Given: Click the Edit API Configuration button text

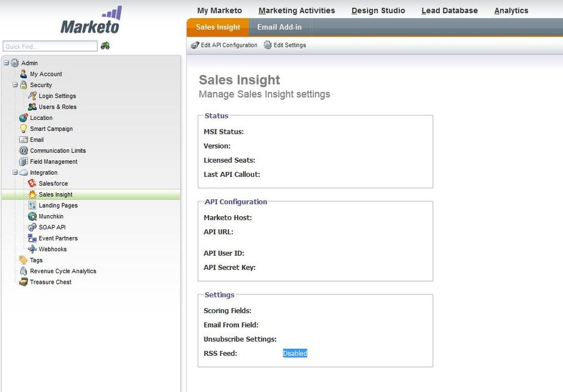Looking at the screenshot, I should point(229,45).
